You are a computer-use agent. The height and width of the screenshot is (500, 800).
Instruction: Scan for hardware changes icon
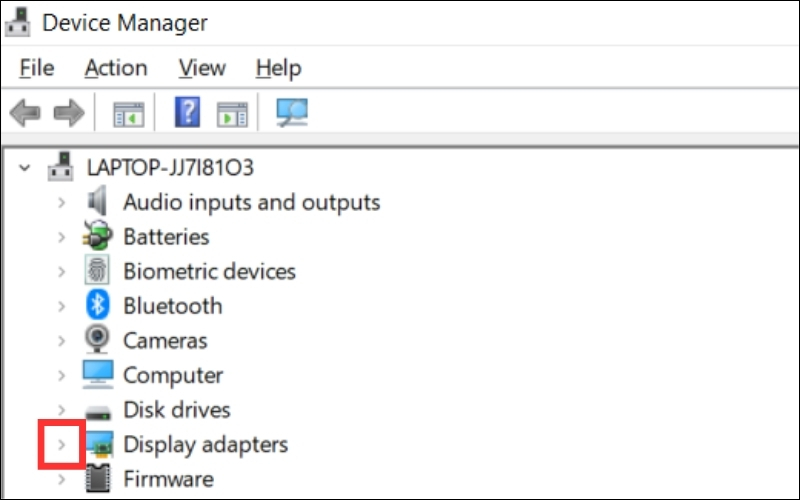[x=292, y=113]
